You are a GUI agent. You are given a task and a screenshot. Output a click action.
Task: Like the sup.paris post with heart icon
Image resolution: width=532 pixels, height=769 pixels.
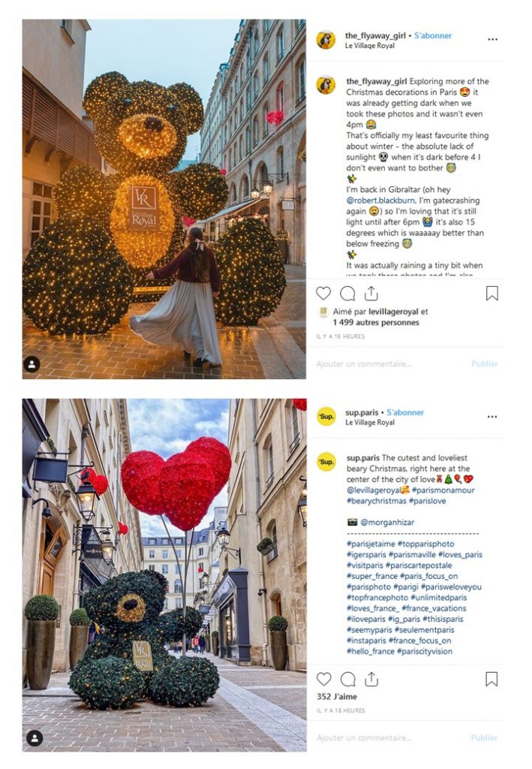tap(324, 679)
